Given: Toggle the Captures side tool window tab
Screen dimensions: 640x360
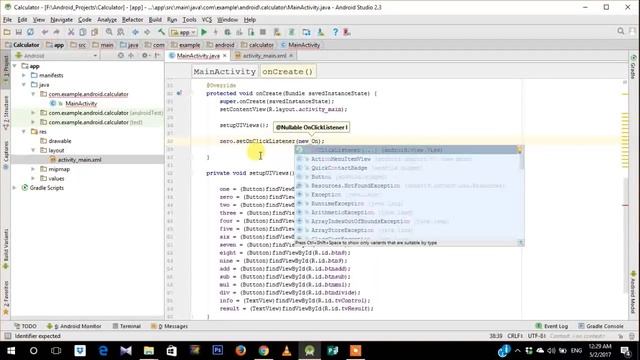Looking at the screenshot, I should coord(6,155).
